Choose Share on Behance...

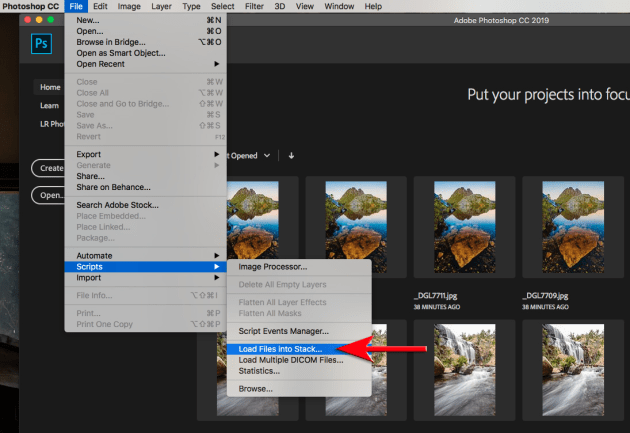click(x=145, y=187)
